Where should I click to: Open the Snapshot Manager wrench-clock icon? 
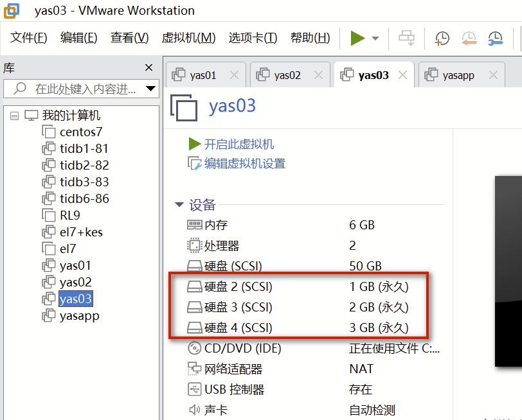tap(496, 39)
